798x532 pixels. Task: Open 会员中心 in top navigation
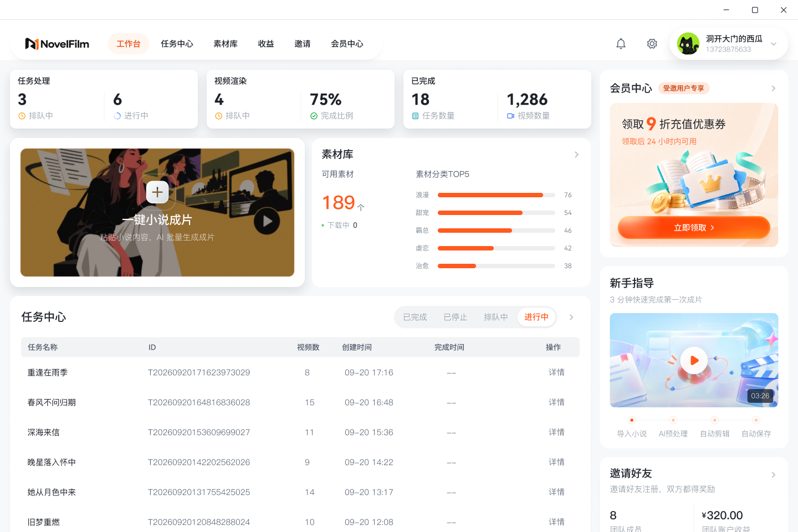pos(347,44)
